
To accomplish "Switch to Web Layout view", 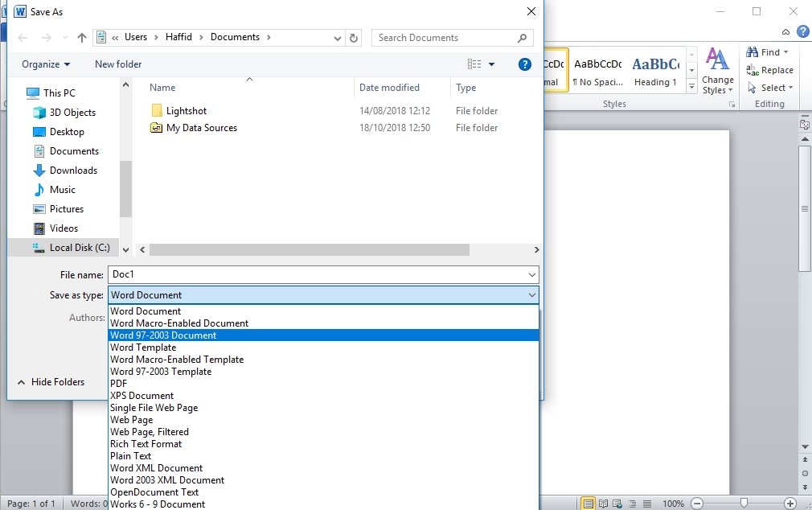I will [617, 504].
